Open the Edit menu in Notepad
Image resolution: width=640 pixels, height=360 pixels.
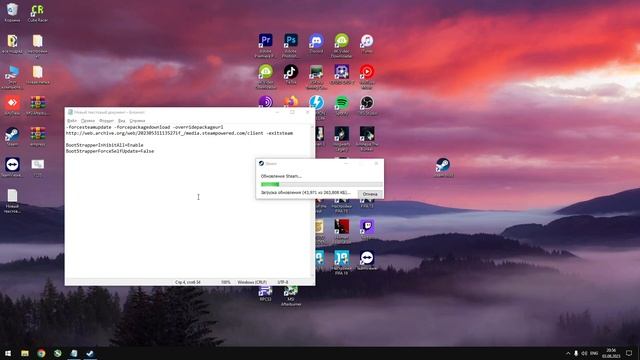(x=88, y=121)
